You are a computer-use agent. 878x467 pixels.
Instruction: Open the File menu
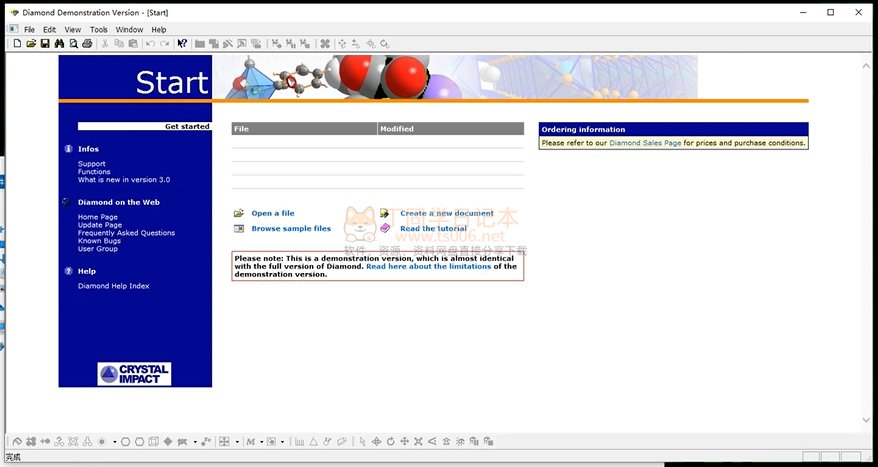pos(29,30)
